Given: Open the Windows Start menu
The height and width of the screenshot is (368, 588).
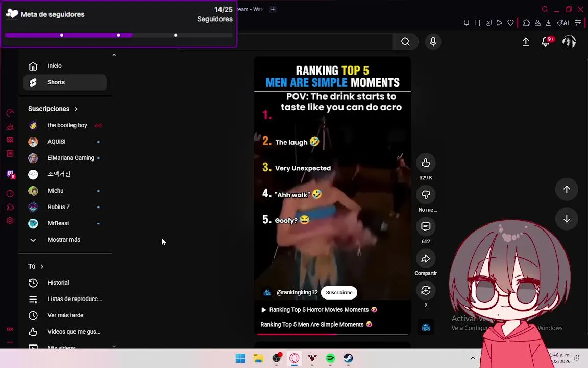Looking at the screenshot, I should 240,358.
